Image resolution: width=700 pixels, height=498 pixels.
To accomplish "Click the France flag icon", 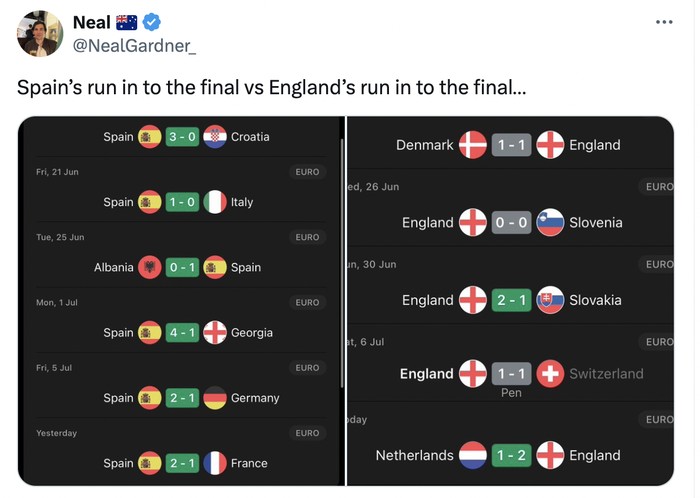I will [215, 463].
